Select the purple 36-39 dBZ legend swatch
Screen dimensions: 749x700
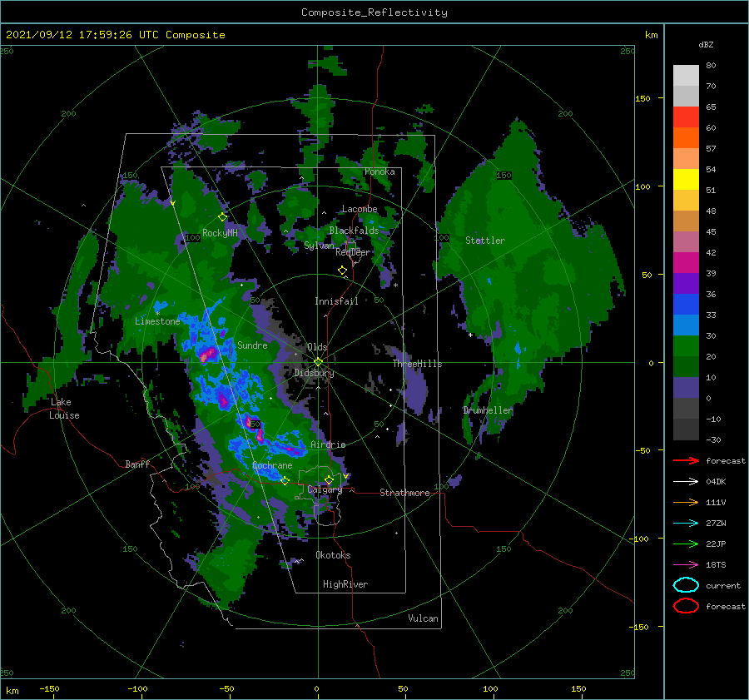click(686, 283)
